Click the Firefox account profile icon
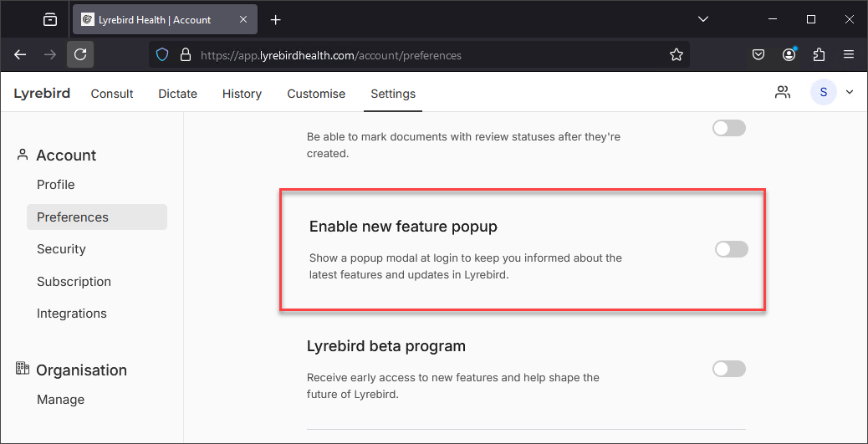This screenshot has height=444, width=868. coord(789,55)
